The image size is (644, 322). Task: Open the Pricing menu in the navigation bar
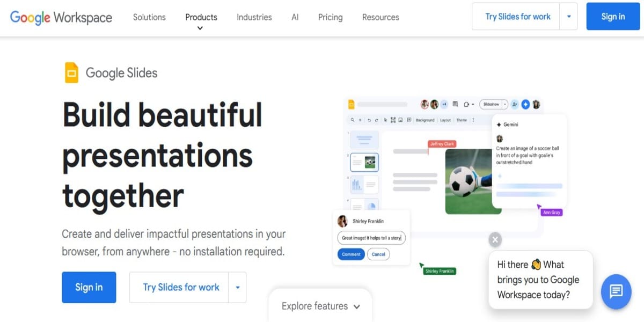(330, 17)
